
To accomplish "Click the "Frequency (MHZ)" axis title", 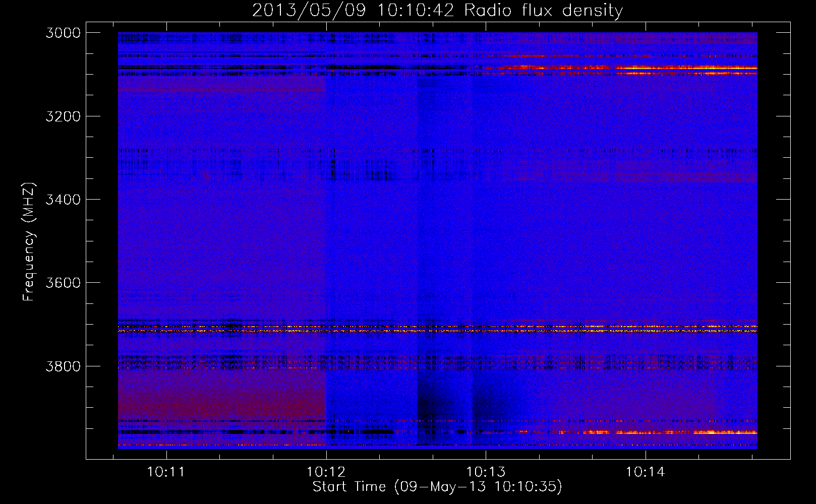I will point(29,241).
